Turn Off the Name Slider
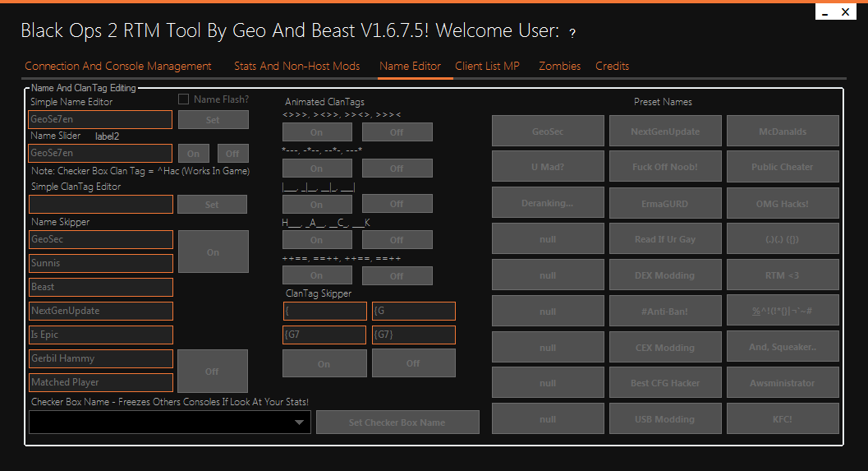 tap(232, 154)
